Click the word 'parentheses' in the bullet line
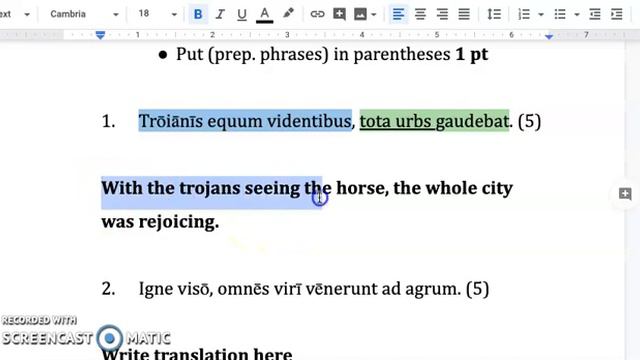Viewport: 640px width, 360px height. 402,55
